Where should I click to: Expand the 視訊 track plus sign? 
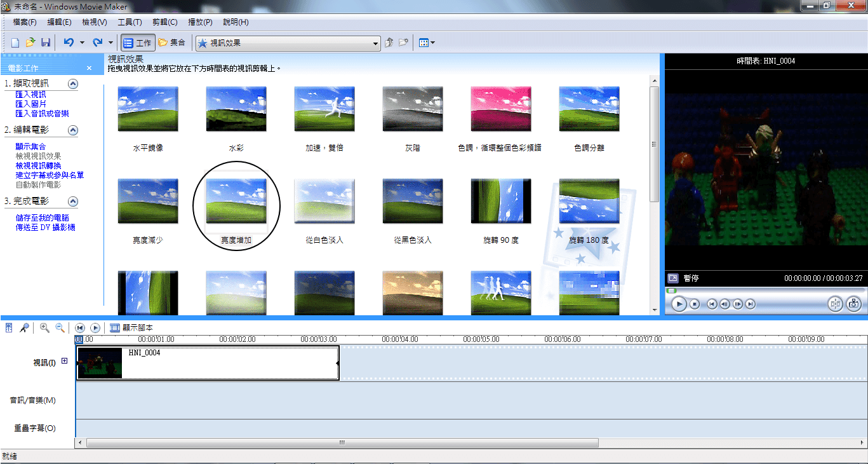tap(64, 362)
